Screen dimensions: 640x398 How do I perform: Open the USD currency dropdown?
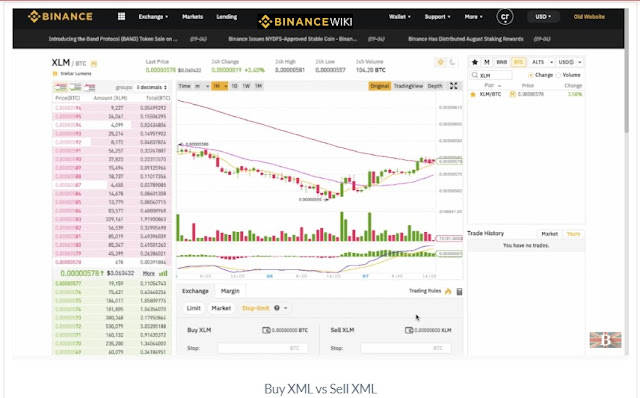(543, 17)
